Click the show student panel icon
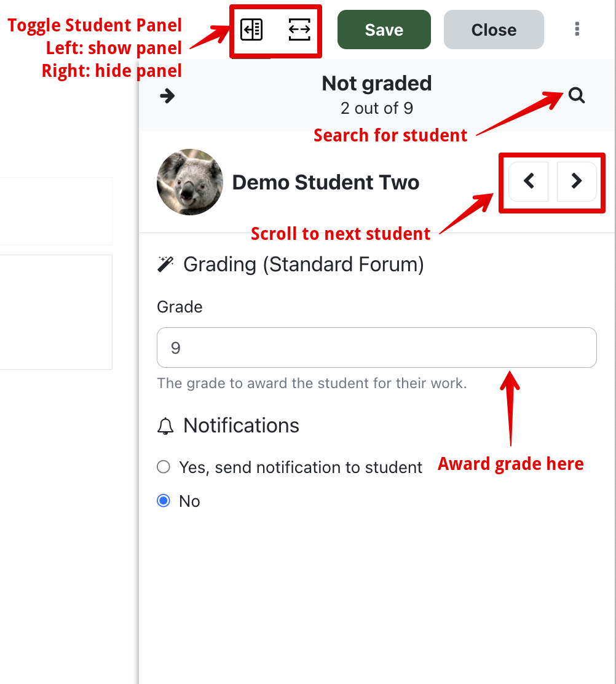 tap(251, 30)
